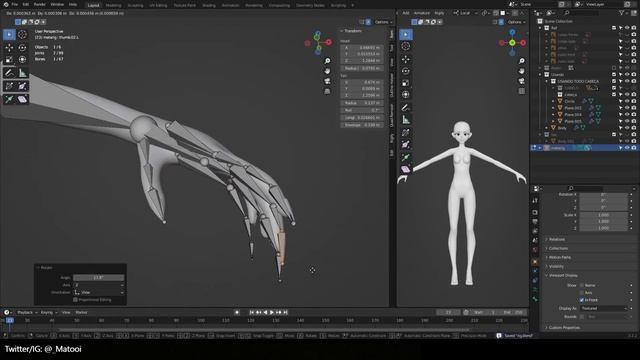Open the Tool properties tab
The image size is (640, 360).
point(535,201)
